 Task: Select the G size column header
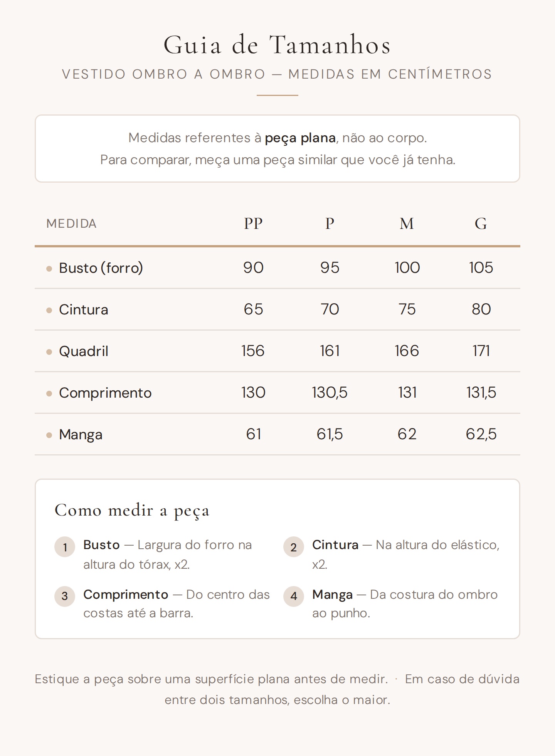[x=481, y=223]
